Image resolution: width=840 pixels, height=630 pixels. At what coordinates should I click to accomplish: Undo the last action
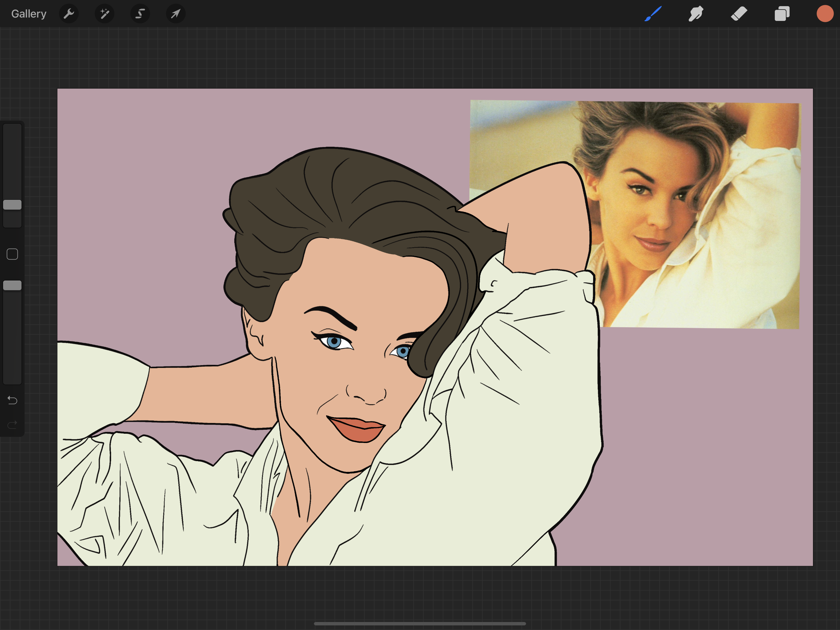(12, 400)
